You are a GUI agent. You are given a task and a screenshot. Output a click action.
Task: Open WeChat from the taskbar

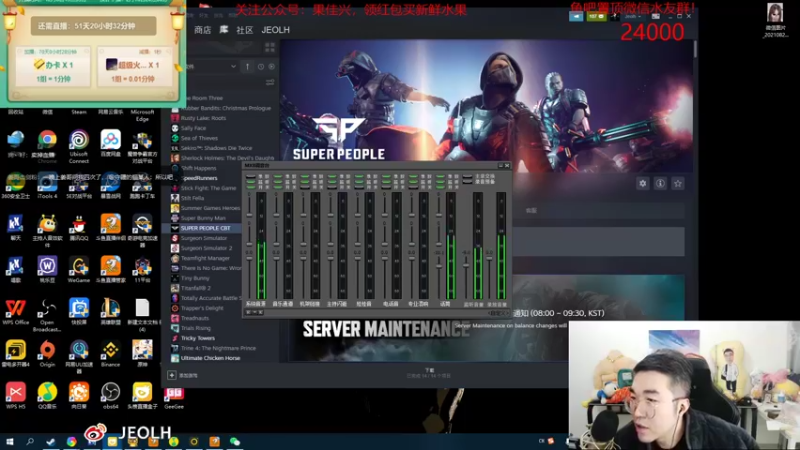[235, 441]
